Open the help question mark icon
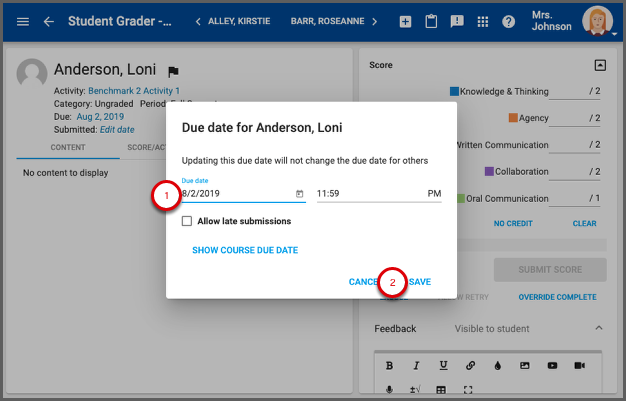This screenshot has height=401, width=626. click(x=508, y=21)
